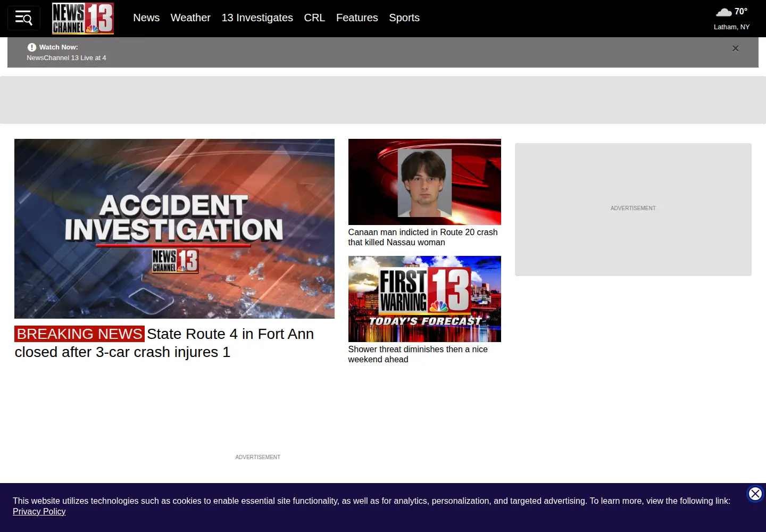766x532 pixels.
Task: Click the First Warning forecast thumbnail
Action: pos(424,299)
